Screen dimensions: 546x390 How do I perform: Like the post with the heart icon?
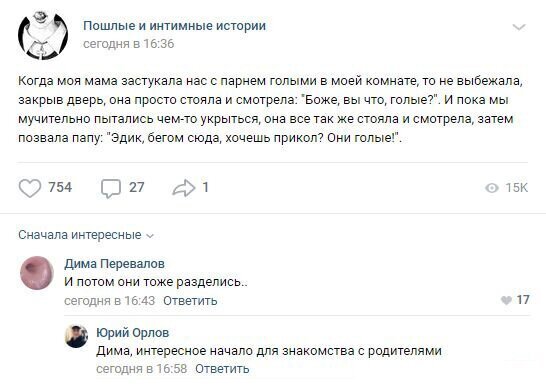[30, 188]
